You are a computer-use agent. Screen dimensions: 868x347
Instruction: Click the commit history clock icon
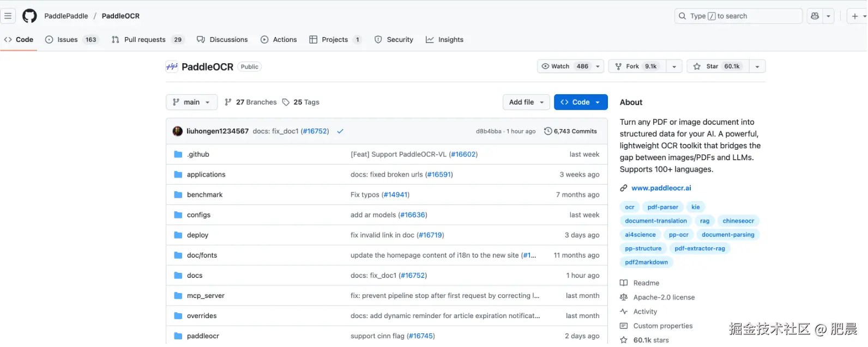547,131
